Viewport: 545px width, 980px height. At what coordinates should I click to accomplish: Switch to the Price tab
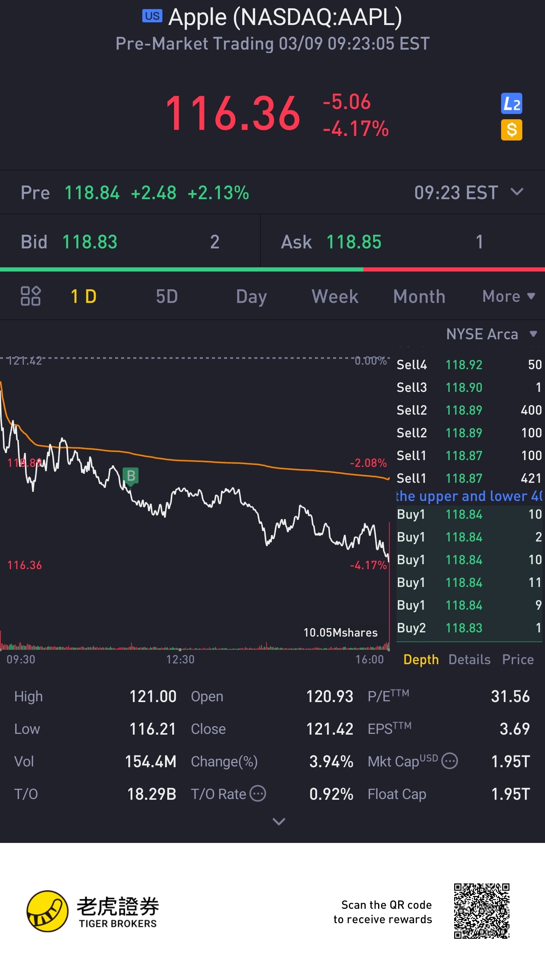[x=518, y=659]
